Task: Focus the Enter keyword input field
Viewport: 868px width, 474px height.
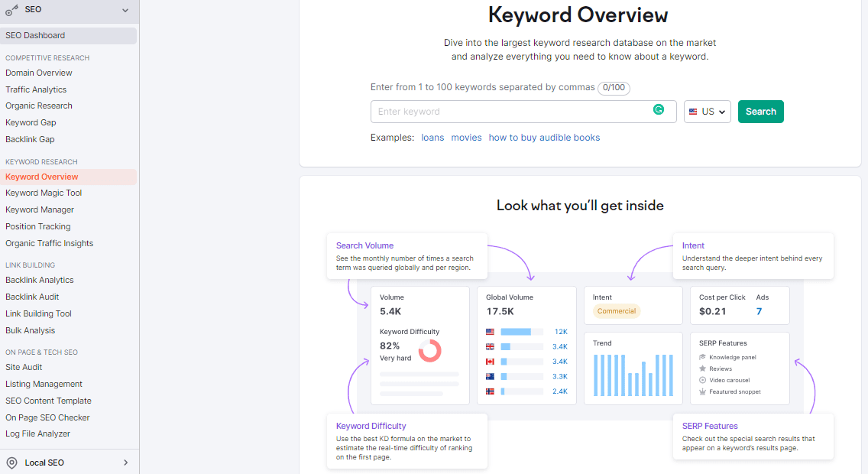Action: tap(523, 112)
